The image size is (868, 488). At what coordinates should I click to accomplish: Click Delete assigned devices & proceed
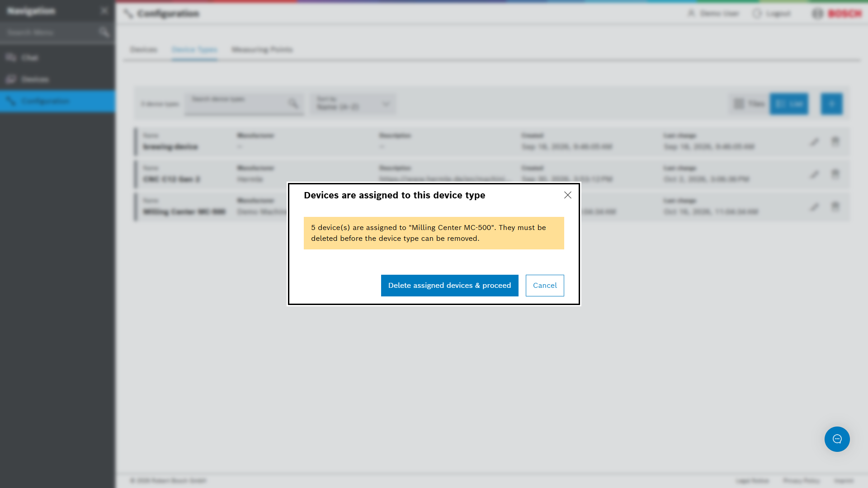[449, 286]
